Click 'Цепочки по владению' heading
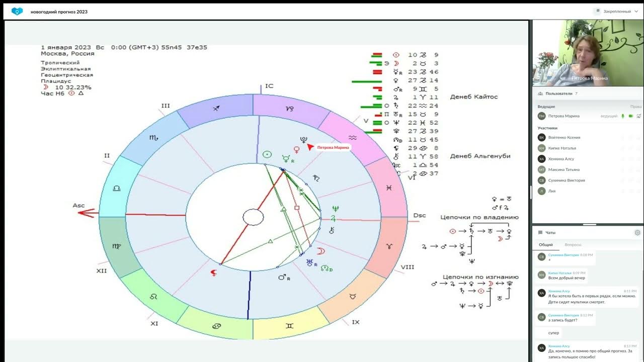Screen dimensions: 644x362 [x=479, y=217]
